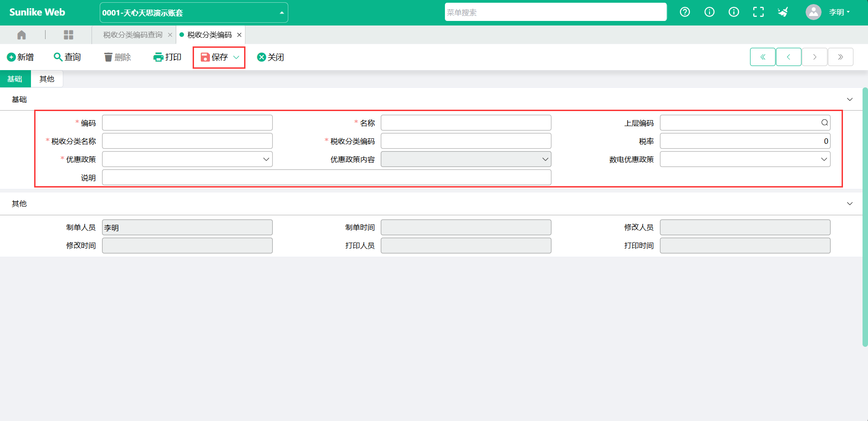The image size is (868, 421).
Task: Collapse the 其他 section
Action: point(850,203)
